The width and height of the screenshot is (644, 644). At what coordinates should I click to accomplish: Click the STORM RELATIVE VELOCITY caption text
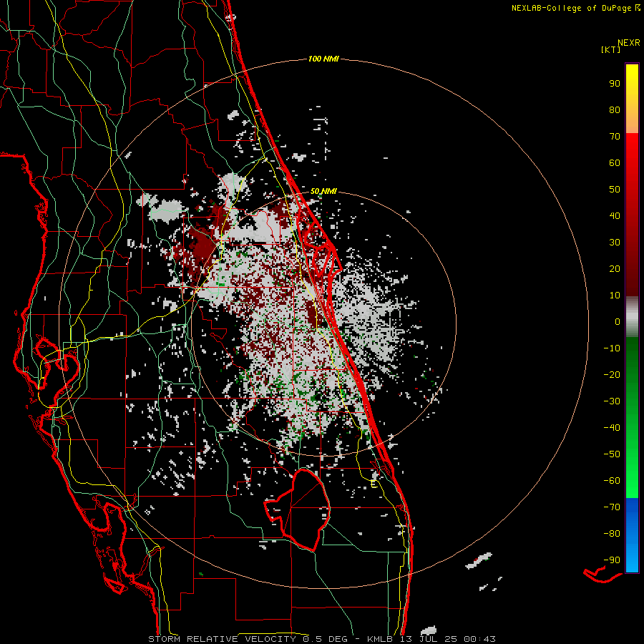coord(221,639)
